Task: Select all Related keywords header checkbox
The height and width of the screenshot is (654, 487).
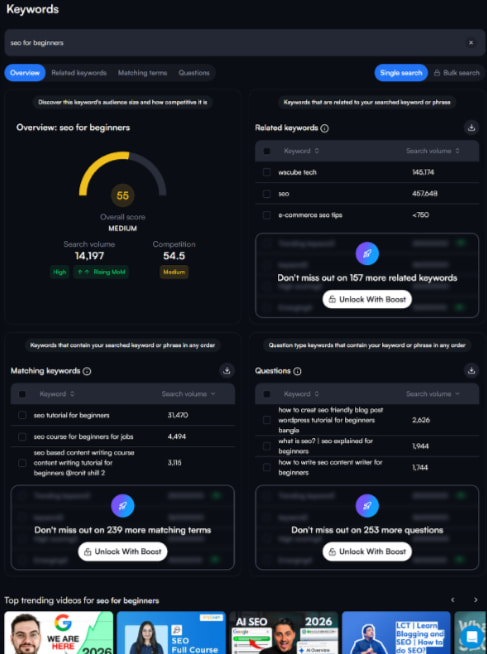Action: coord(267,151)
